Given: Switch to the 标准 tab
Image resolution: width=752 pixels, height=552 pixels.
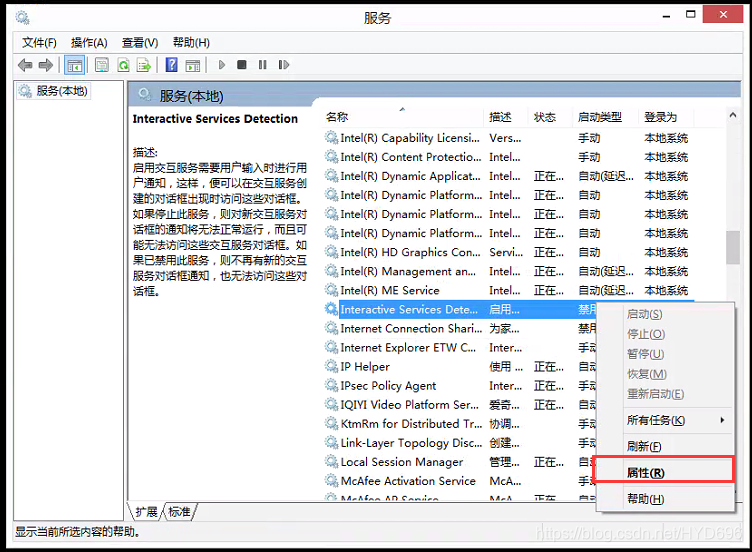Looking at the screenshot, I should tap(179, 512).
